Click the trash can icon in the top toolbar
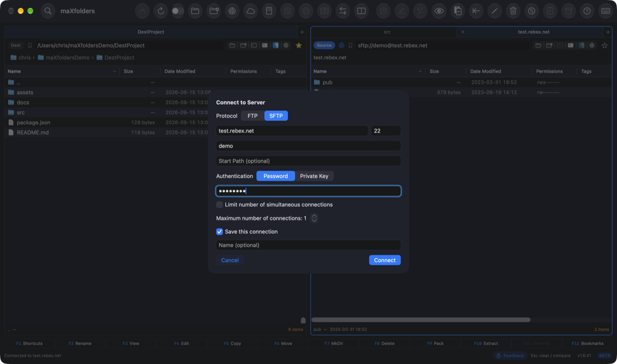Screen dimensions: 617x364 click(x=513, y=11)
